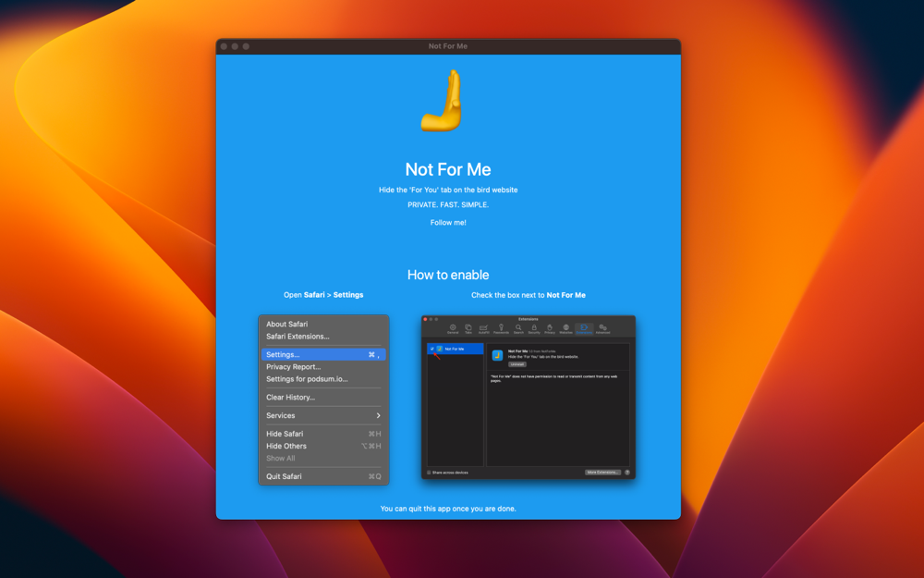924x578 pixels.
Task: Click the ⌘H shortcut beside Hide Safari
Action: (374, 434)
